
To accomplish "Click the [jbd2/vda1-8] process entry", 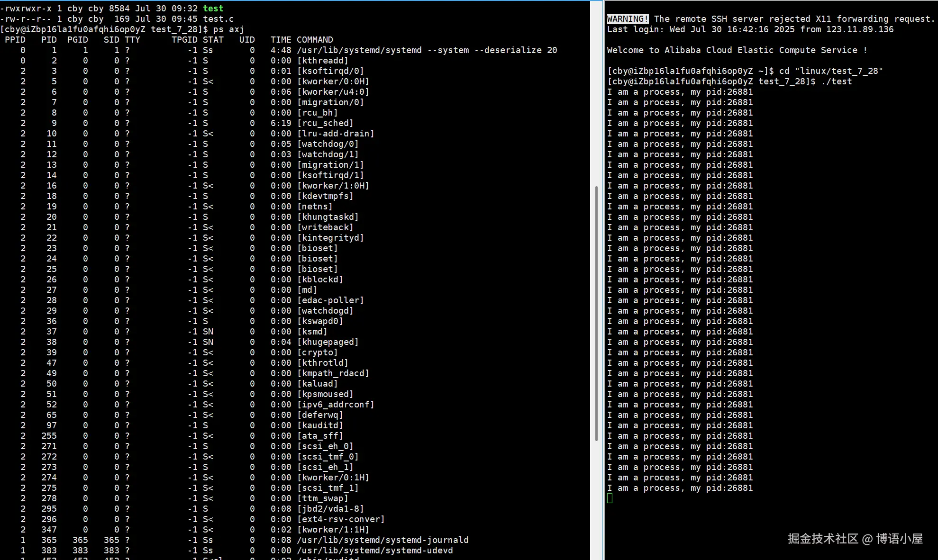I will coord(330,509).
